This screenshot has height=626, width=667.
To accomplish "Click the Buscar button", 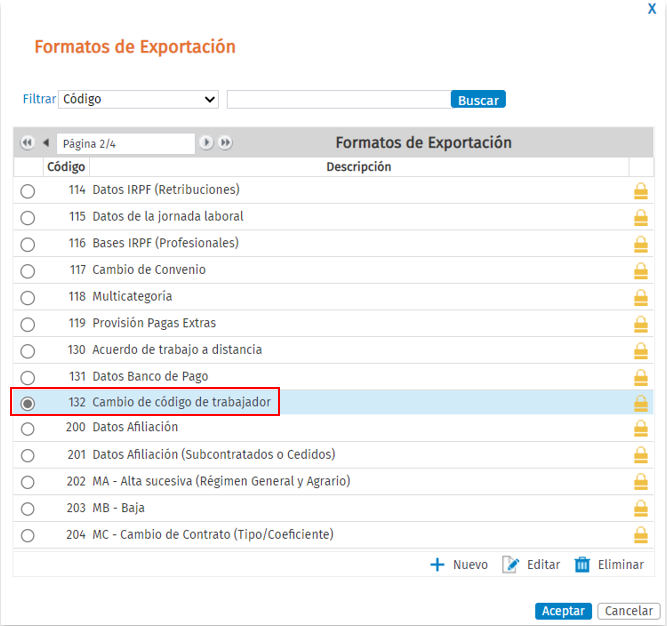I will coord(478,99).
